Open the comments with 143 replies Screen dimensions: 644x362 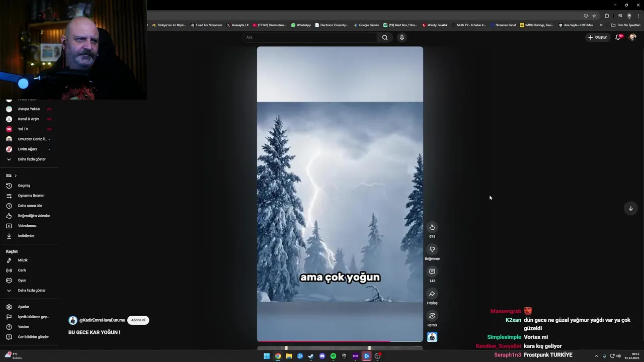coord(432,271)
